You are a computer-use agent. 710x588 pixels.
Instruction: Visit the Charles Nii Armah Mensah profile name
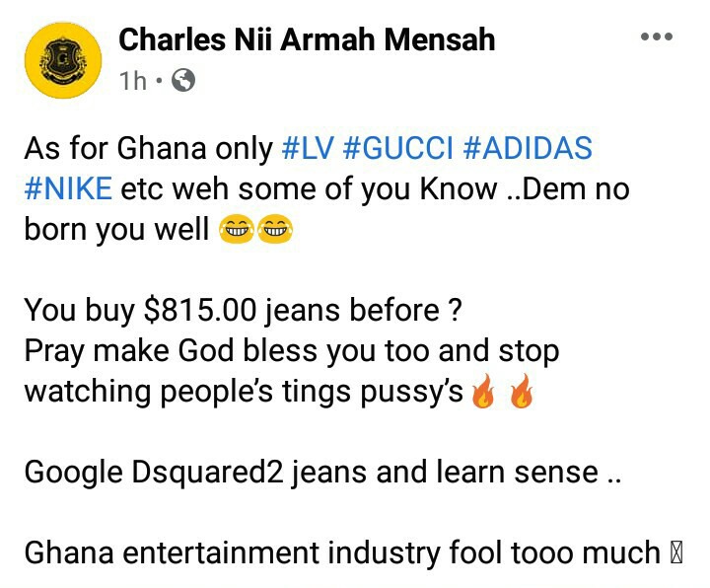[307, 39]
